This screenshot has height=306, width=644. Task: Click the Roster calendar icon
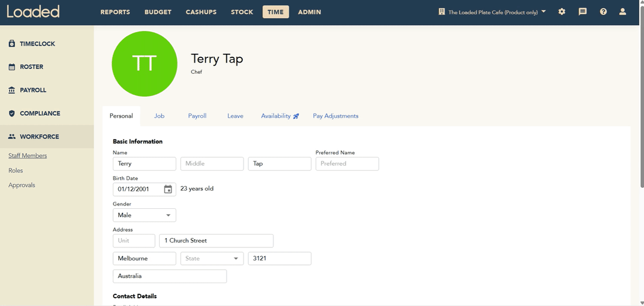pyautogui.click(x=12, y=67)
